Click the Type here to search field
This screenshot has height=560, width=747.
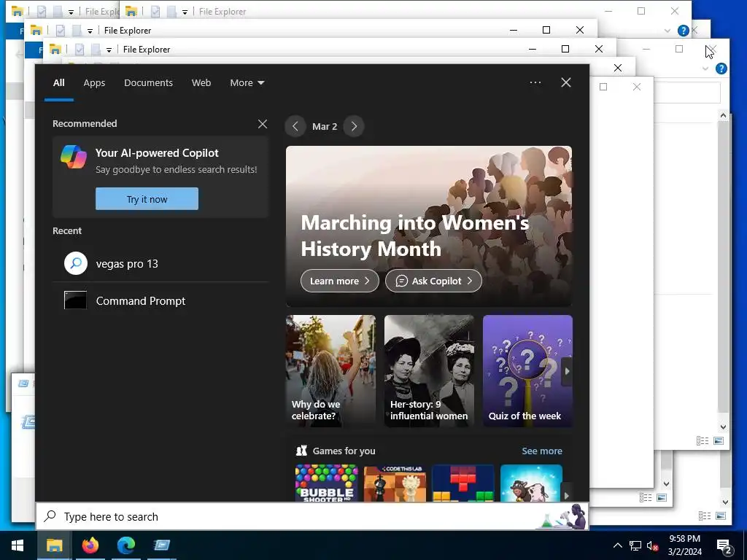point(312,516)
